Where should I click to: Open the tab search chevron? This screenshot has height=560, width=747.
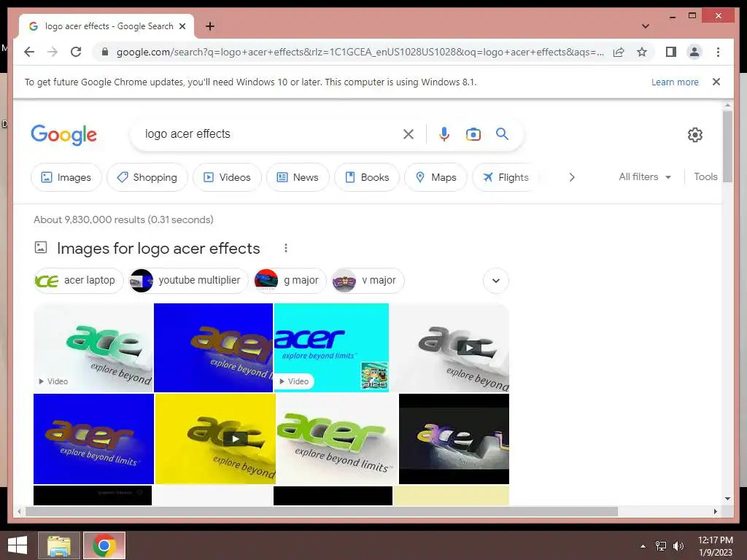(x=645, y=26)
